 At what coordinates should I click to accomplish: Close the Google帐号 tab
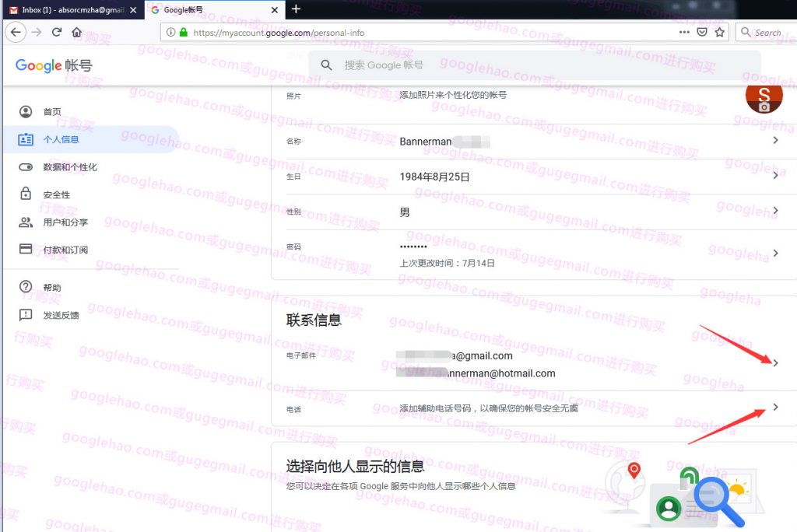[x=275, y=9]
